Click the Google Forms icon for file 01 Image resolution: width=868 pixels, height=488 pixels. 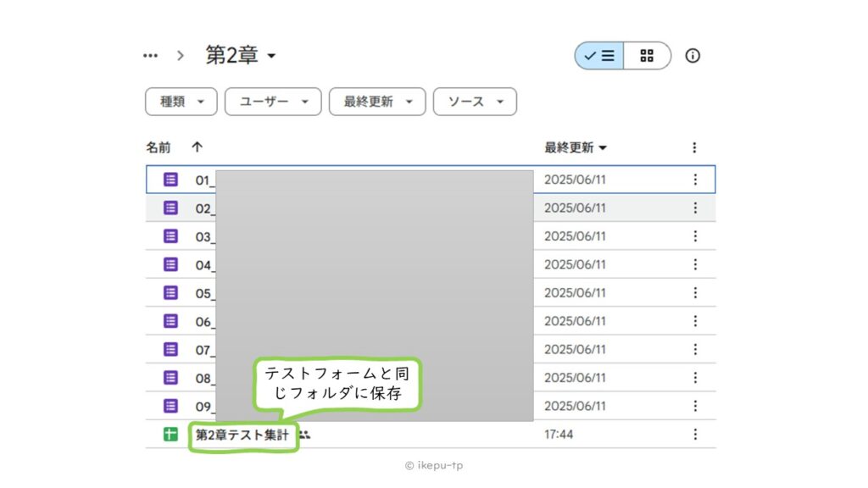(170, 180)
